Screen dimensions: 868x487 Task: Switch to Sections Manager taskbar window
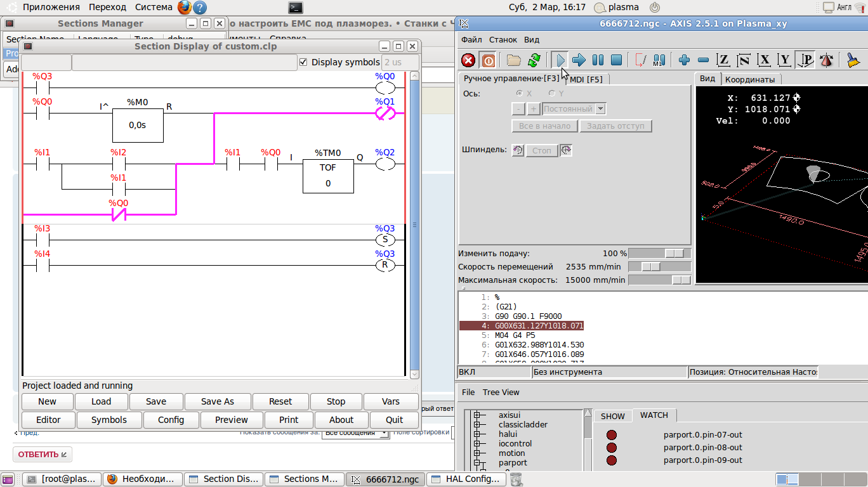click(304, 479)
